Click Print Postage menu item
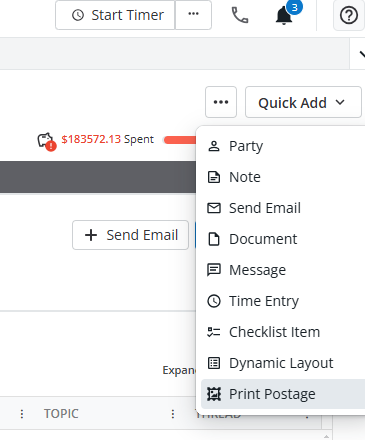 [283, 394]
